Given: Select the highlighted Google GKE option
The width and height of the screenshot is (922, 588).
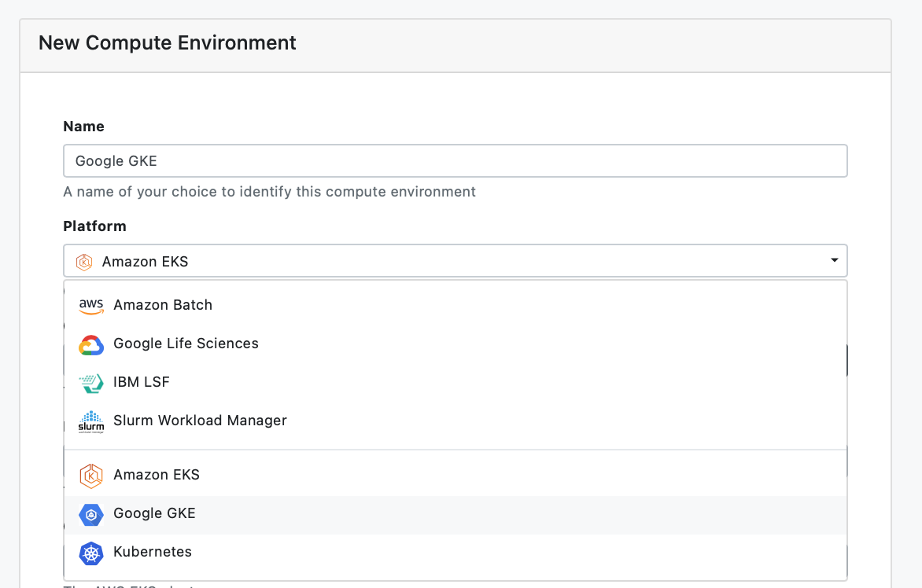Looking at the screenshot, I should point(154,513).
